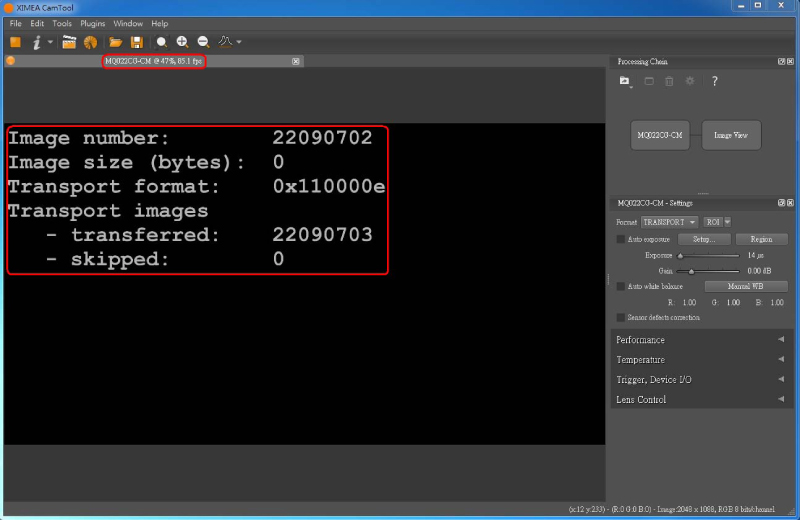
Task: Open the Edit menu
Action: point(37,23)
